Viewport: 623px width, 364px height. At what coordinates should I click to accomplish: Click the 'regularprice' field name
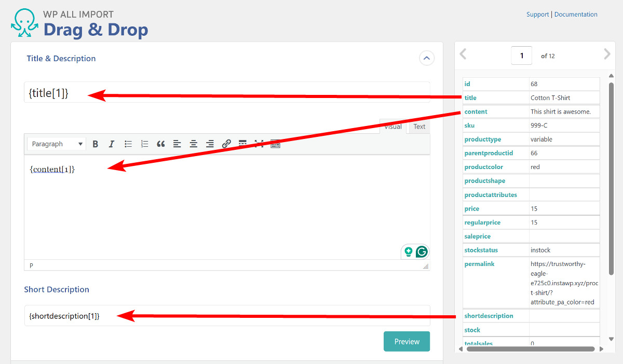(x=483, y=222)
